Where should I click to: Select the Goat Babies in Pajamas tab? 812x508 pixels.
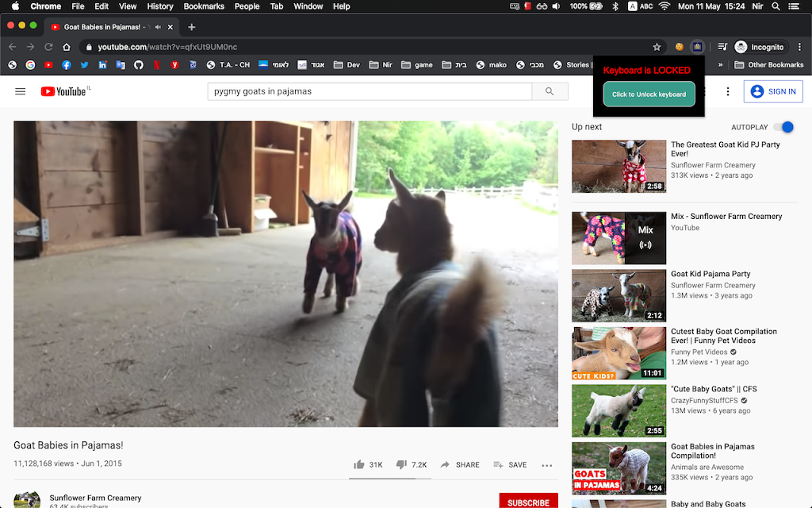(111, 27)
